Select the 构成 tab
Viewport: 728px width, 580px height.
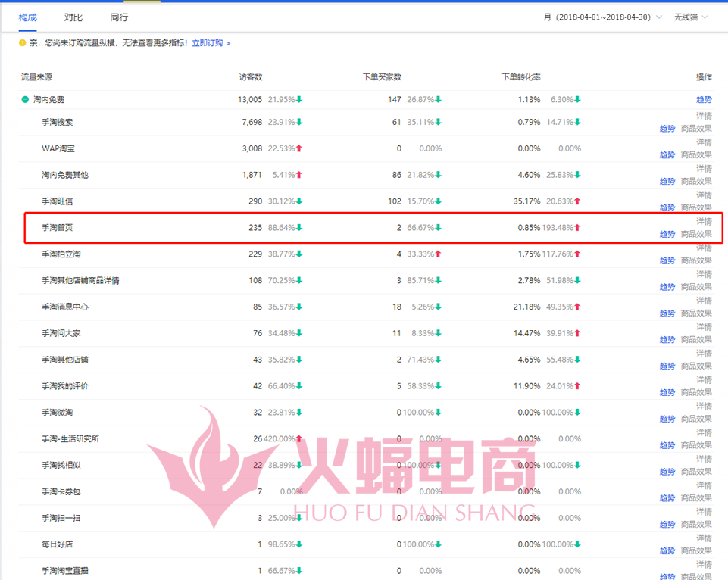[x=28, y=17]
